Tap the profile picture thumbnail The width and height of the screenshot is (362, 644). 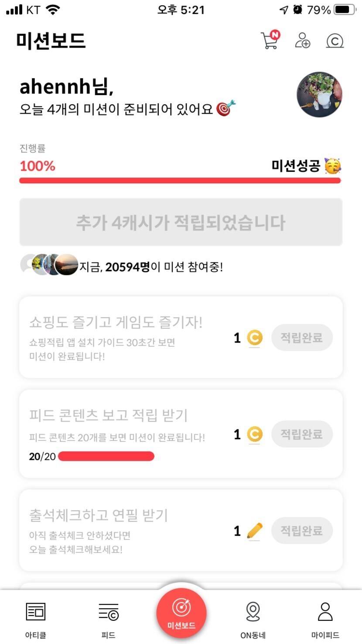319,95
